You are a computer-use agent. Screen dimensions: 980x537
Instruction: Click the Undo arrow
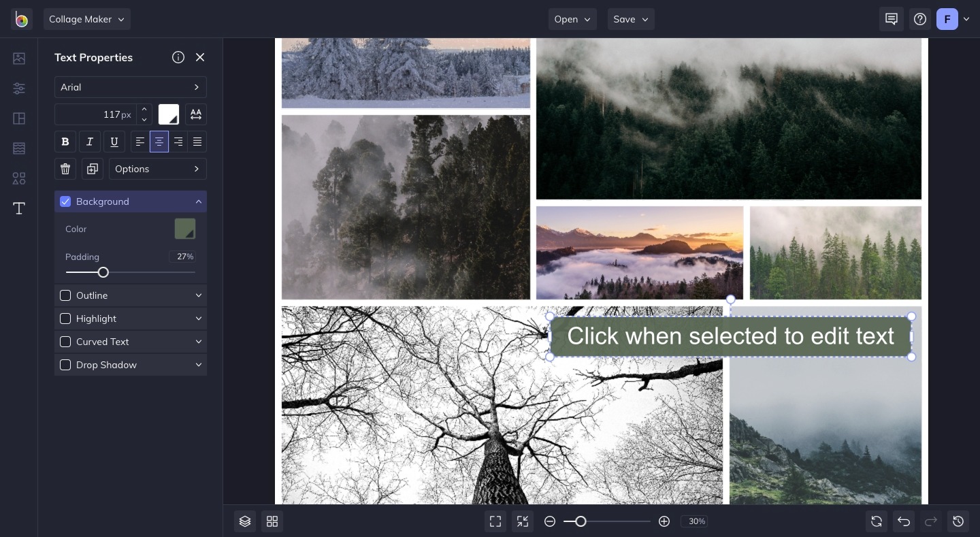(x=904, y=521)
